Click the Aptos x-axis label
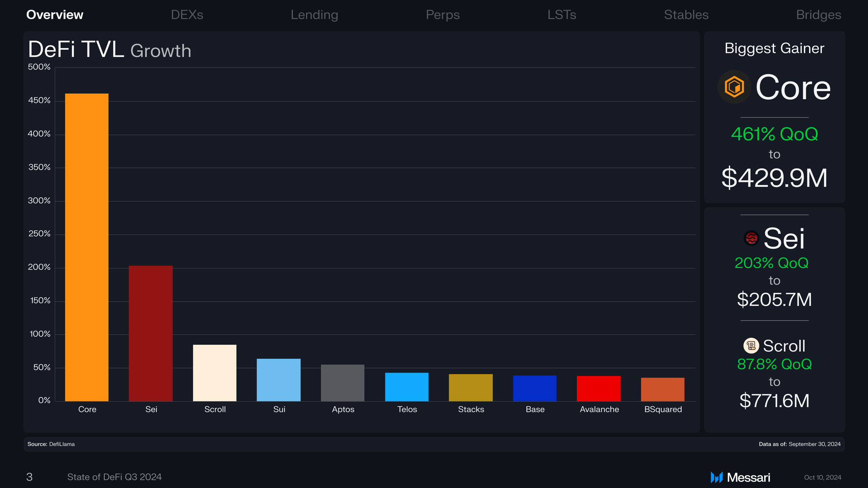868x488 pixels. [343, 409]
